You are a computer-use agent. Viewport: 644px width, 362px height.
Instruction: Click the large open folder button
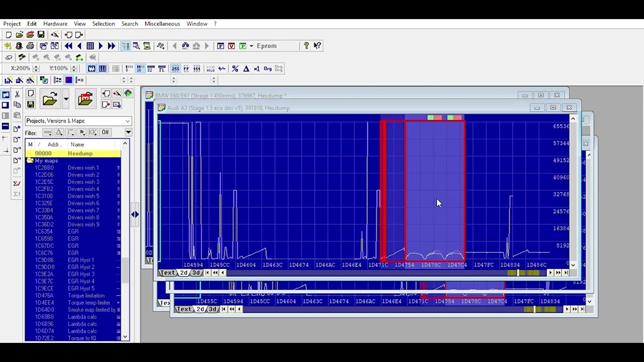click(50, 99)
